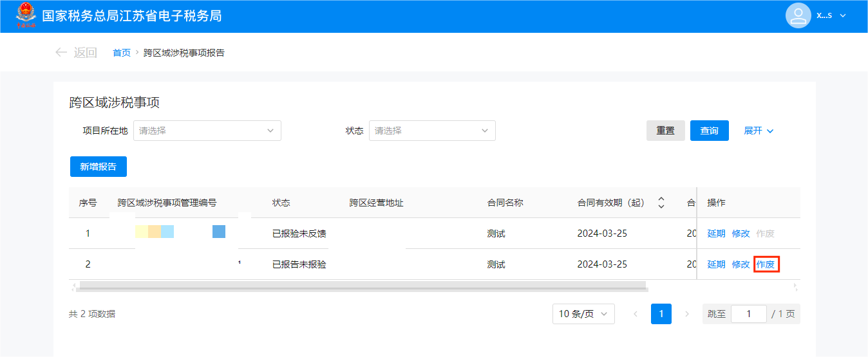The image size is (868, 357).
Task: Select page 1 in pagination
Action: click(661, 314)
